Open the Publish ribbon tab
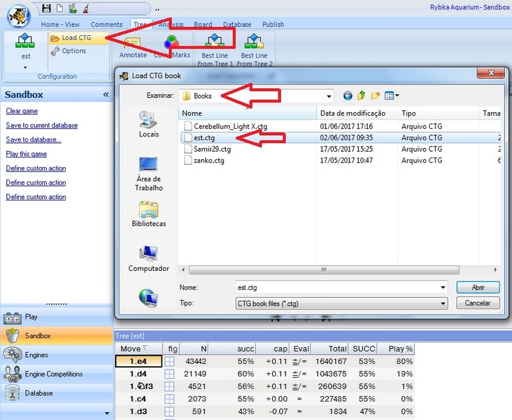The width and height of the screenshot is (512, 420). pos(273,24)
